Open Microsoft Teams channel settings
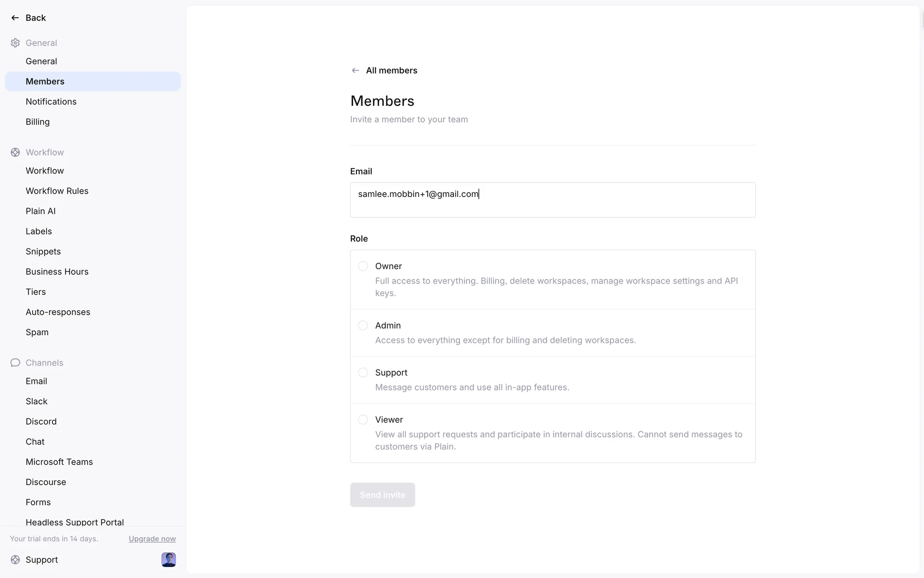This screenshot has height=578, width=924. [59, 462]
